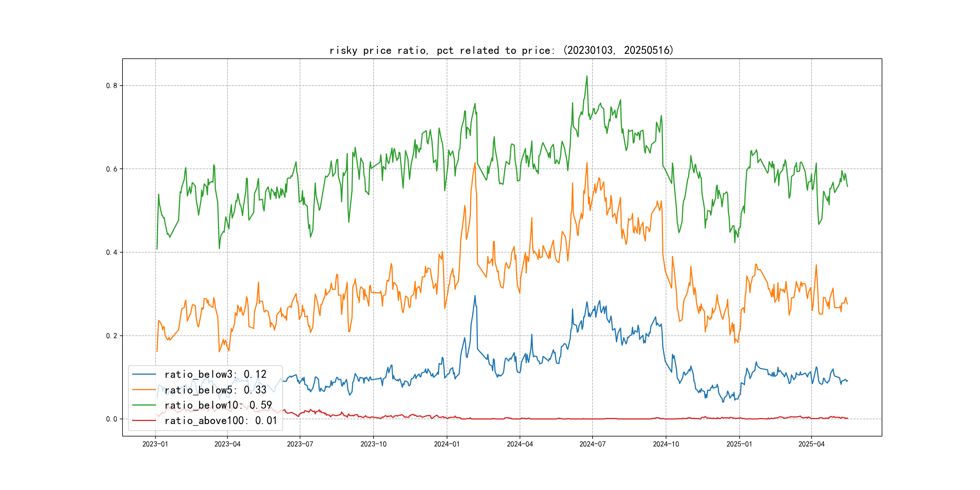
Task: Click the 0.4 y-axis tick label
Action: point(112,252)
